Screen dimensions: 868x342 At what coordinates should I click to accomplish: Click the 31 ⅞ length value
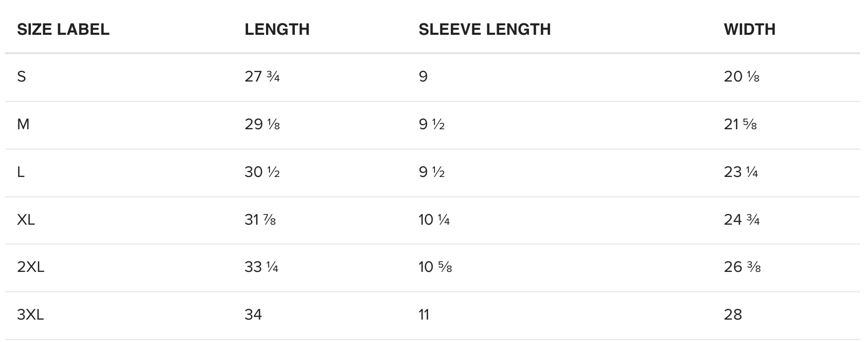[x=260, y=220]
